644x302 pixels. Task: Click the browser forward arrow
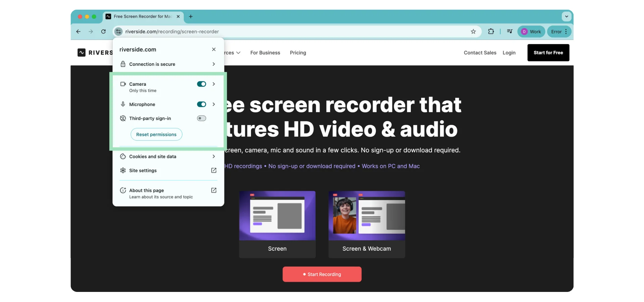click(91, 32)
